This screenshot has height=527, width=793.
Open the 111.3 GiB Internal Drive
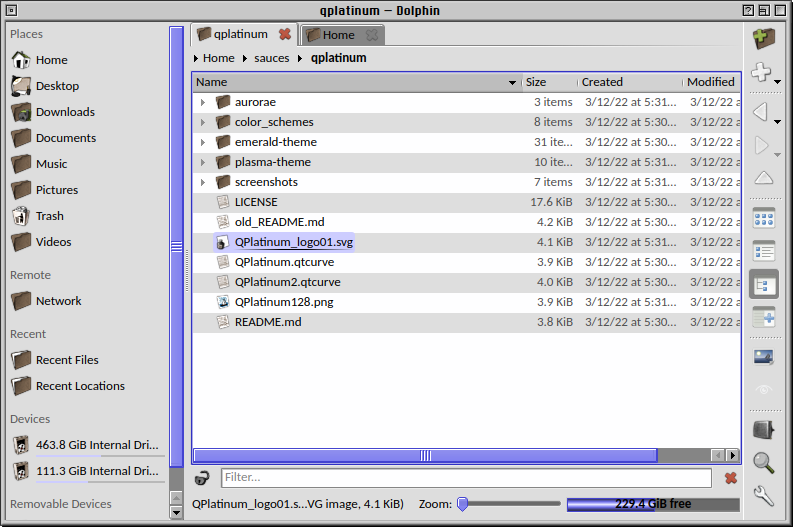87,471
